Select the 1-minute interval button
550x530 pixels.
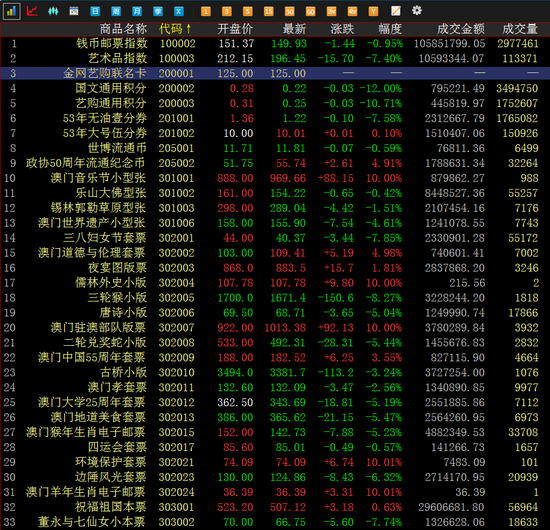206,12
